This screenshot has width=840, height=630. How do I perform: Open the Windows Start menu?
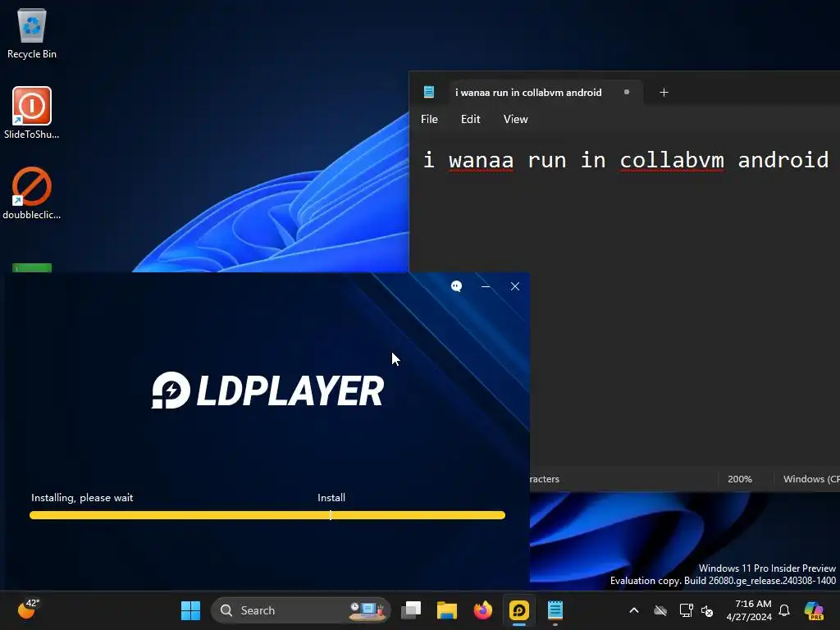(190, 610)
